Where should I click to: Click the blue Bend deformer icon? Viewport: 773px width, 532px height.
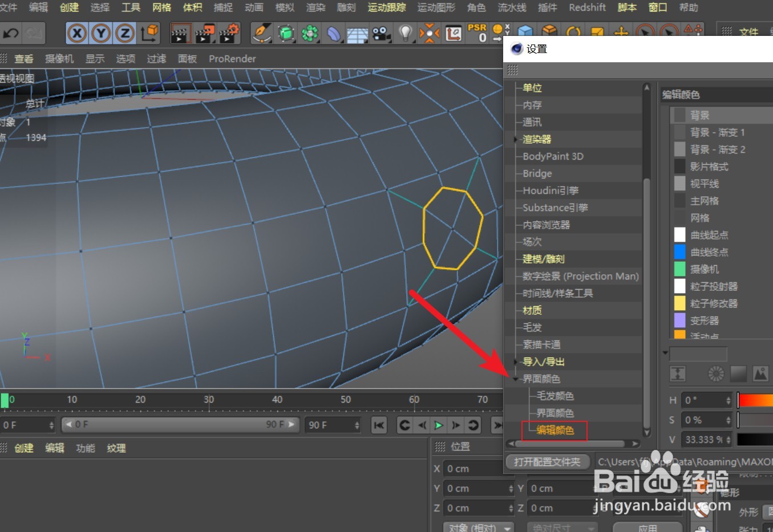pos(334,34)
